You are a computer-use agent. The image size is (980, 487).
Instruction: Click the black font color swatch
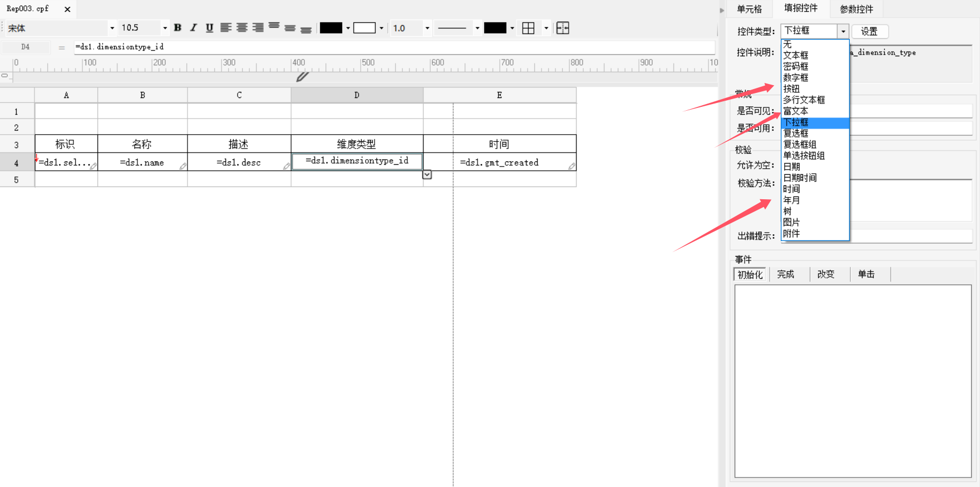click(x=331, y=28)
